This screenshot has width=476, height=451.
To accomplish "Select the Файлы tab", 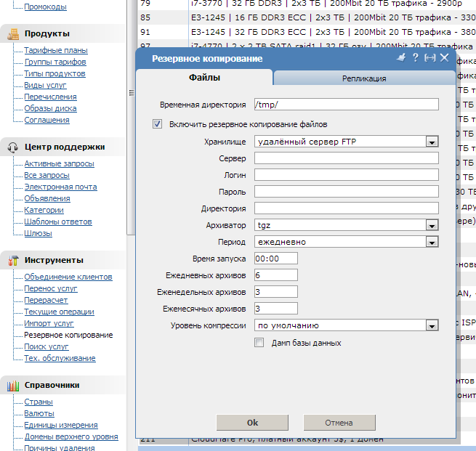I will click(x=205, y=78).
